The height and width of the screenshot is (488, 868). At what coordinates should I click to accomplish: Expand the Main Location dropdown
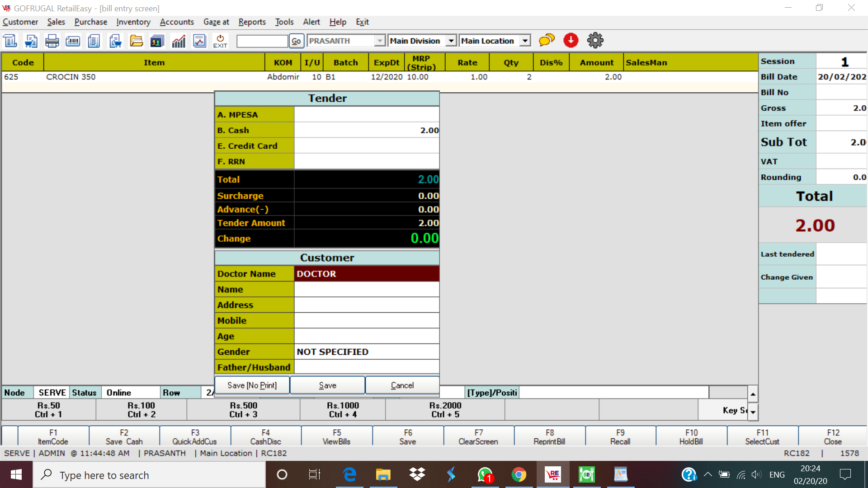coord(525,41)
